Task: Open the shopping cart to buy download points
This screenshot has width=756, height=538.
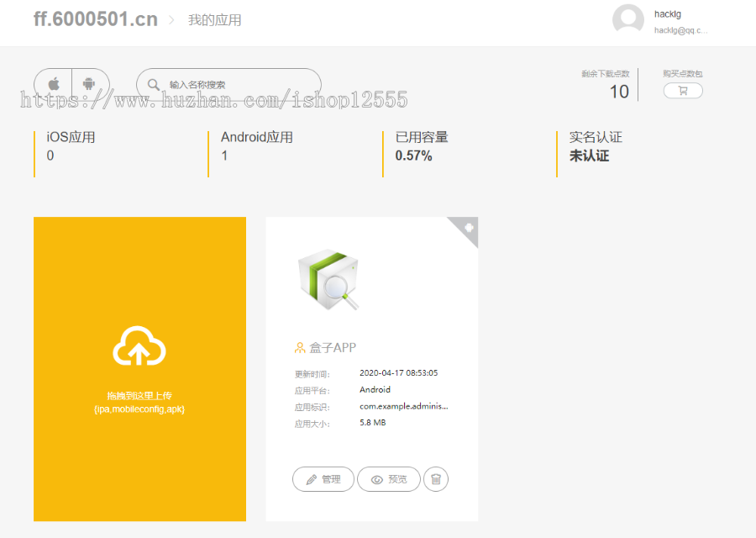Action: click(682, 91)
